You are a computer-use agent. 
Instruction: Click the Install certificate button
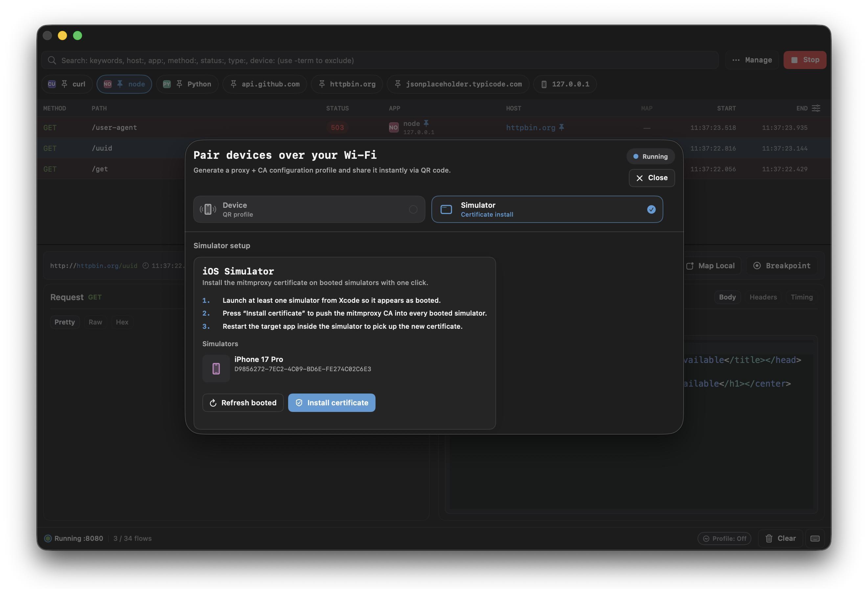point(331,403)
